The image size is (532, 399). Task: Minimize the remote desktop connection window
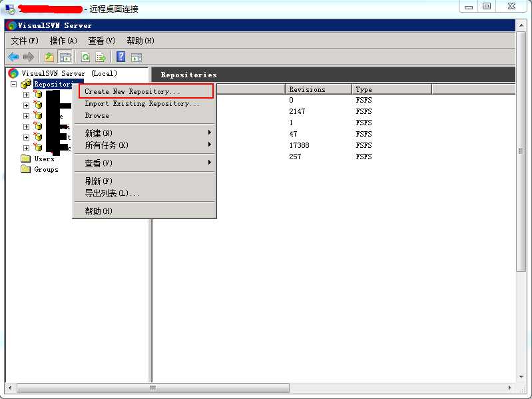pos(469,7)
